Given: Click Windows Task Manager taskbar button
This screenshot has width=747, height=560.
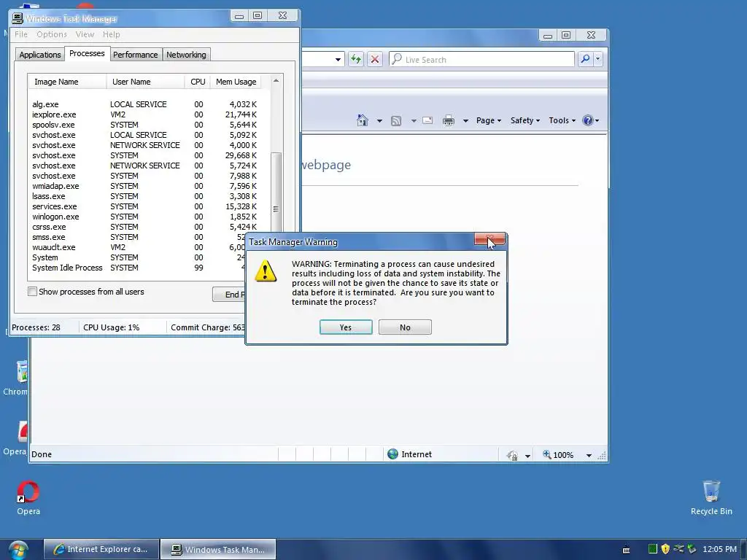Looking at the screenshot, I should tap(217, 549).
